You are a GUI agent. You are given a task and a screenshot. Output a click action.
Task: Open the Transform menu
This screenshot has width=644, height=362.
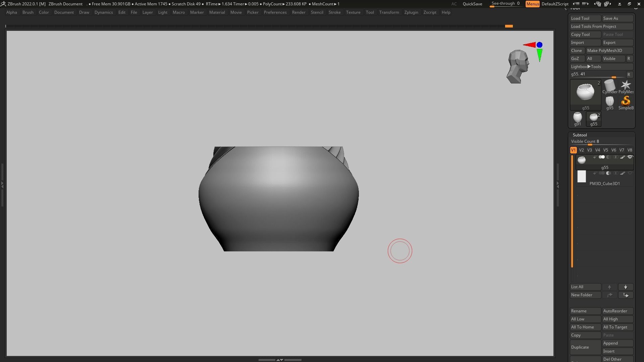pos(389,12)
